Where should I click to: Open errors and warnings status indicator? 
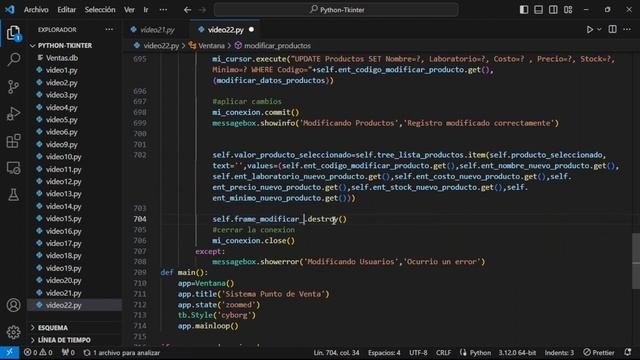(38, 353)
